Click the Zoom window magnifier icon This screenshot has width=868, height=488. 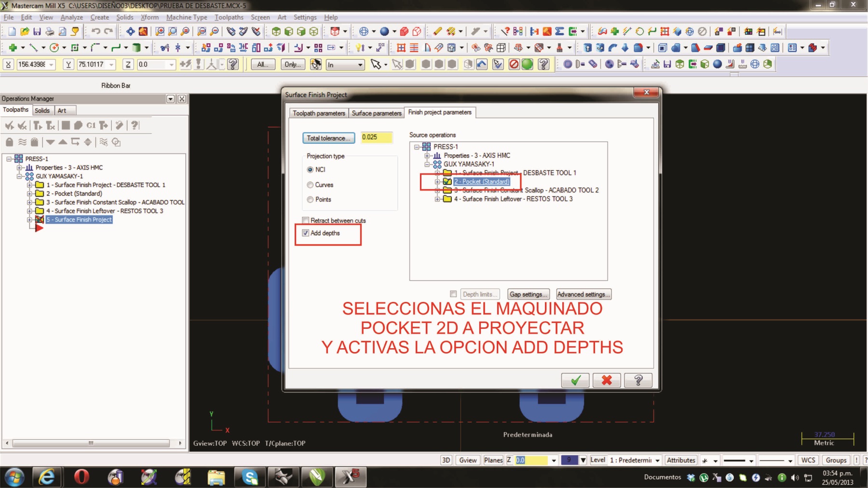[160, 32]
